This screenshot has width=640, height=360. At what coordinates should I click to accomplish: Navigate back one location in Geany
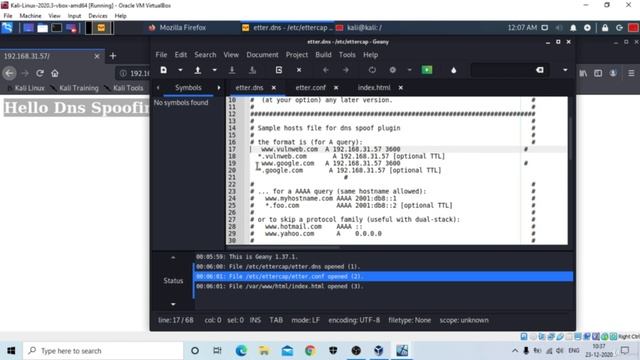326,70
